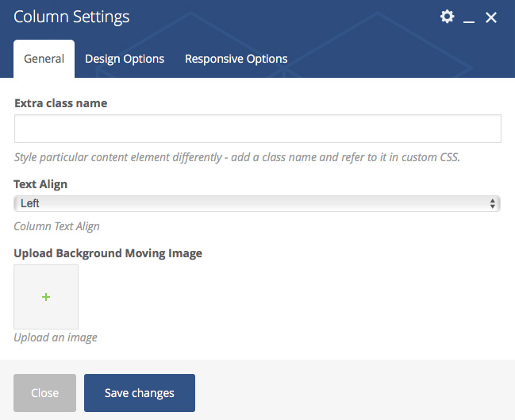
Task: Click the "Text Align" field label
Action: 40,184
